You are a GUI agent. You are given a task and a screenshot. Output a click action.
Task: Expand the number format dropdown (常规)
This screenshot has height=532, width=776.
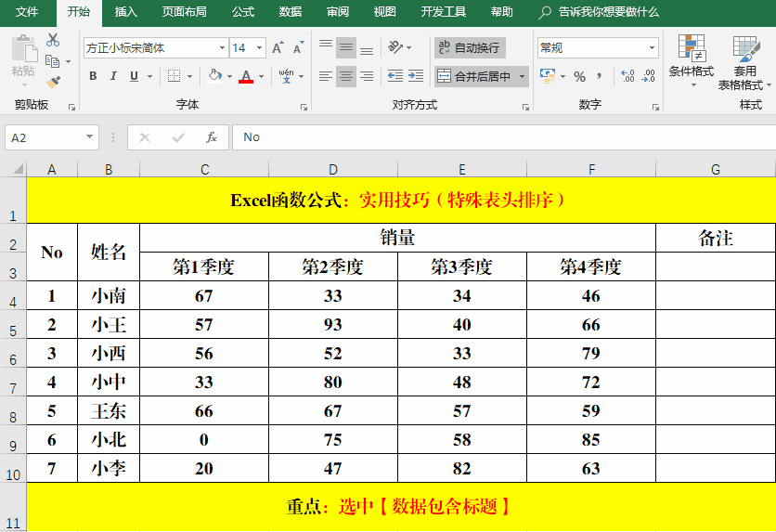tap(652, 47)
